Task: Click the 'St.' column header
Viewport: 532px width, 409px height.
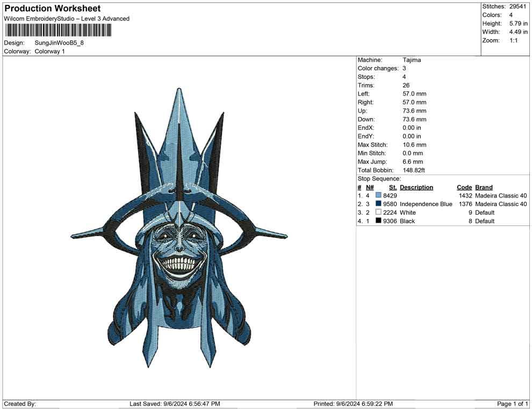Action: 393,187
